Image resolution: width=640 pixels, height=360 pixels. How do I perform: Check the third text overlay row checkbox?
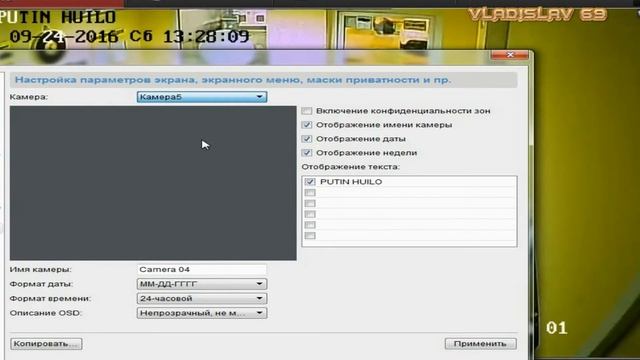pyautogui.click(x=310, y=203)
